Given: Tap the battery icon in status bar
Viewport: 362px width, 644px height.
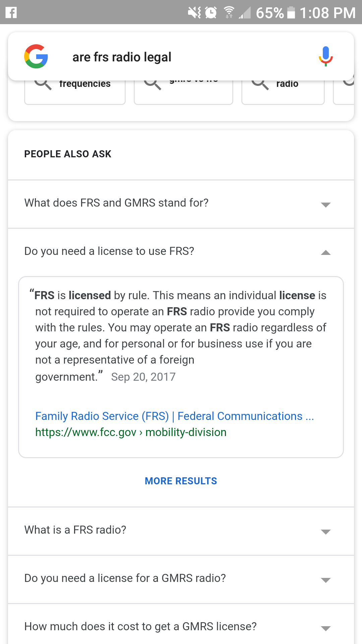Looking at the screenshot, I should tap(291, 13).
